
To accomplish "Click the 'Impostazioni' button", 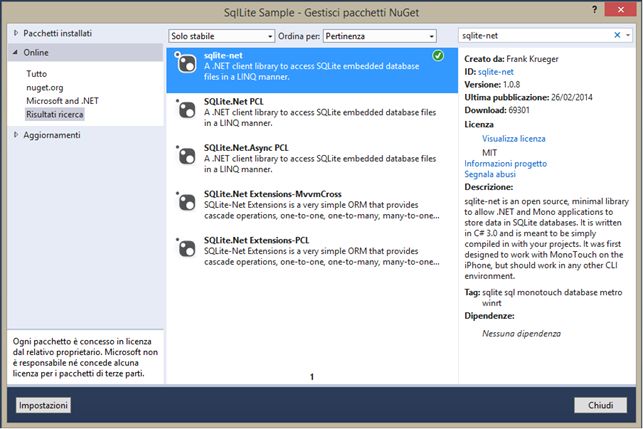I will coord(43,406).
